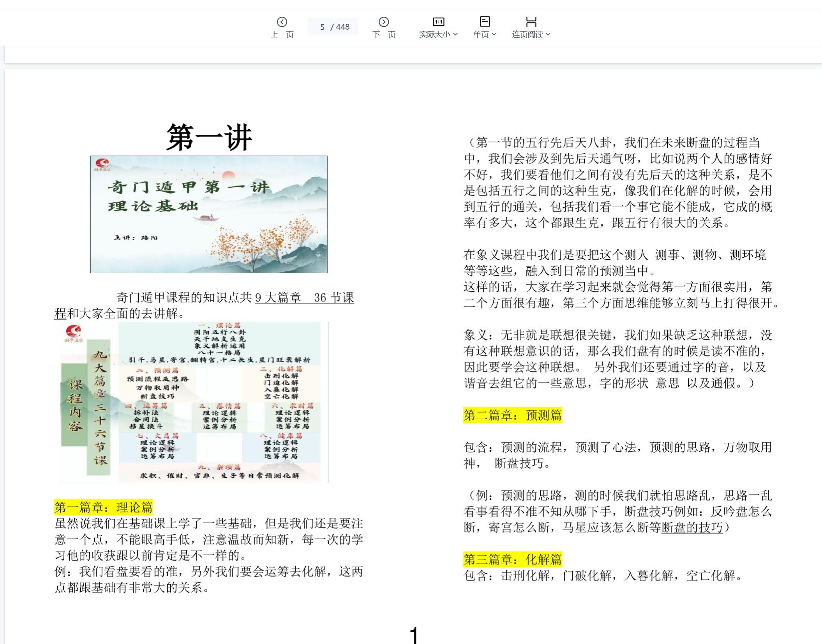Click the continuous reading (连页阅读) icon

coord(531,21)
